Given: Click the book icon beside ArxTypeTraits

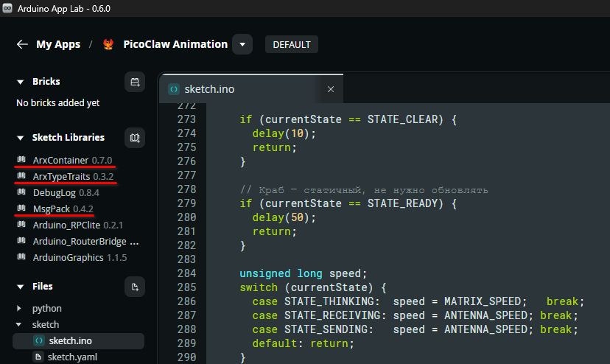Looking at the screenshot, I should 21,175.
